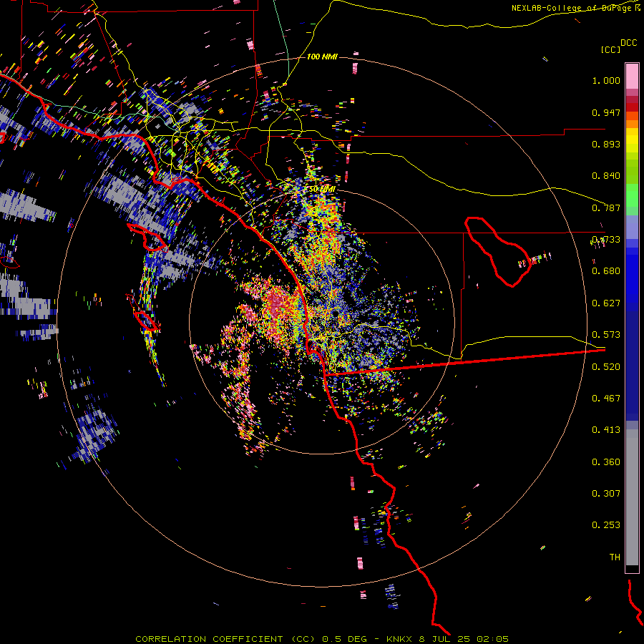The height and width of the screenshot is (644, 644).
Task: Click the 02:05 time in the caption
Action: point(493,639)
